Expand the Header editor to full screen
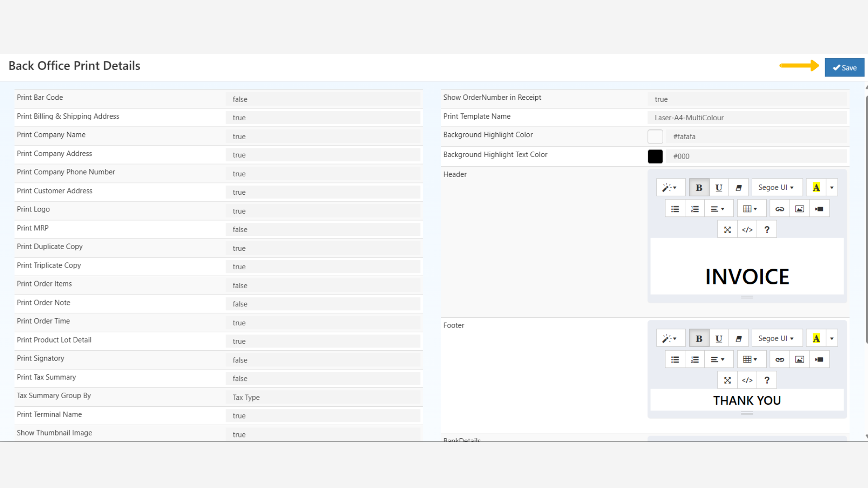The height and width of the screenshot is (488, 868). tap(727, 229)
